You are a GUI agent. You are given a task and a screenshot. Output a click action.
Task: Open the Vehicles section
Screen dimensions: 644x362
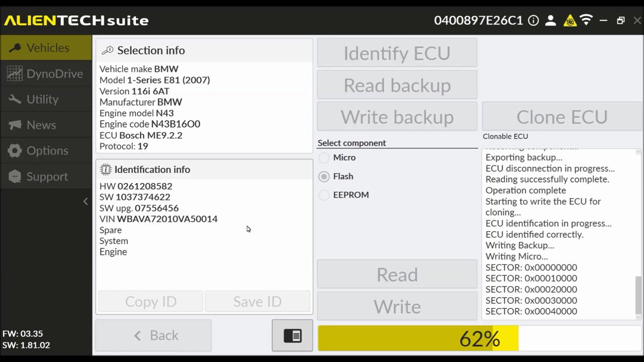[x=46, y=48]
